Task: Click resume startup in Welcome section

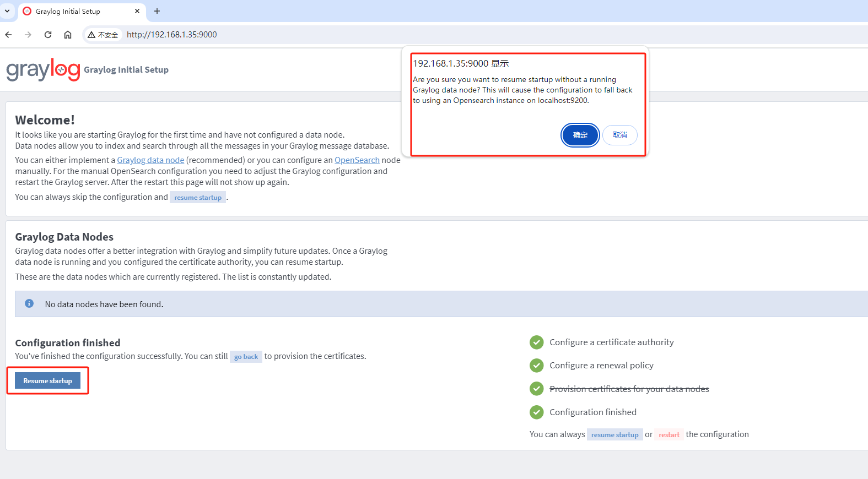Action: pyautogui.click(x=198, y=197)
